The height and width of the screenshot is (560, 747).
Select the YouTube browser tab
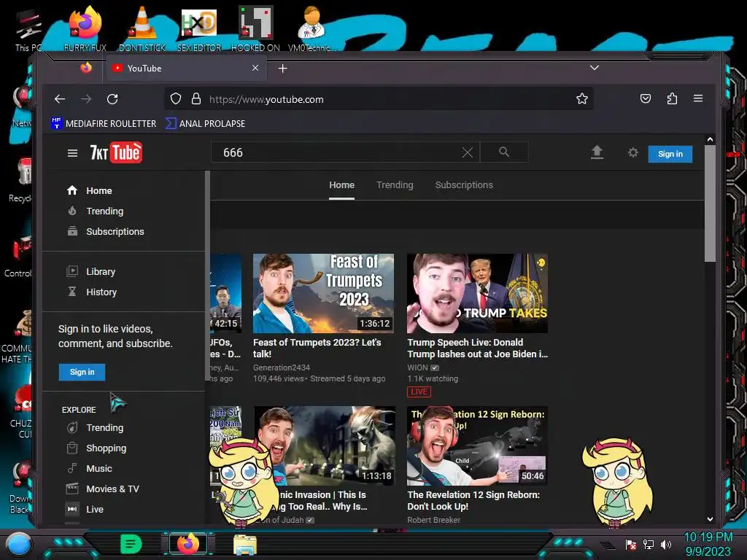tap(186, 68)
